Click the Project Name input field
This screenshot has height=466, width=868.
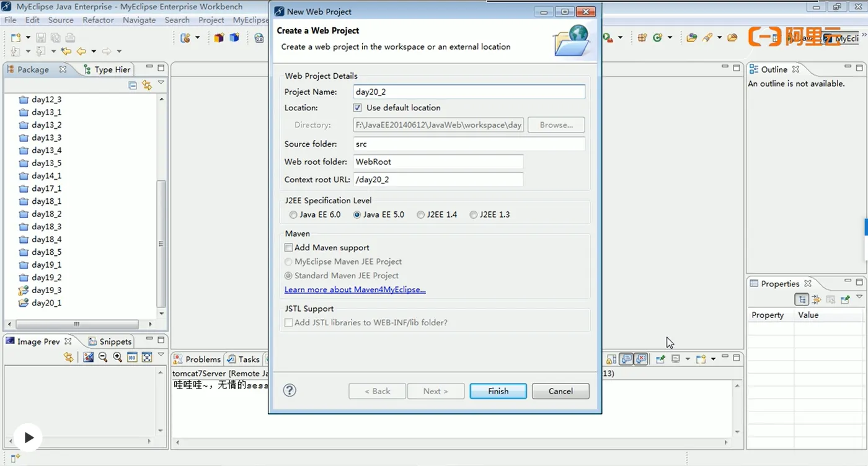(x=469, y=92)
